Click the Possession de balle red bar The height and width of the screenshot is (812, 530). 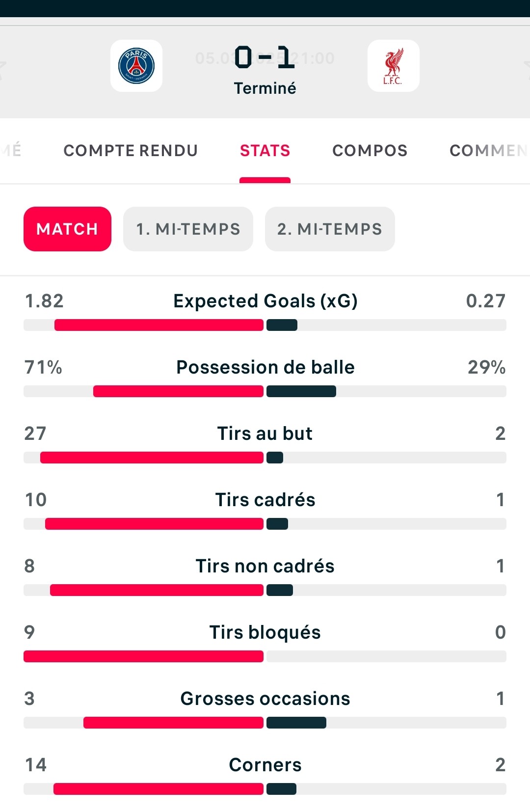[178, 391]
